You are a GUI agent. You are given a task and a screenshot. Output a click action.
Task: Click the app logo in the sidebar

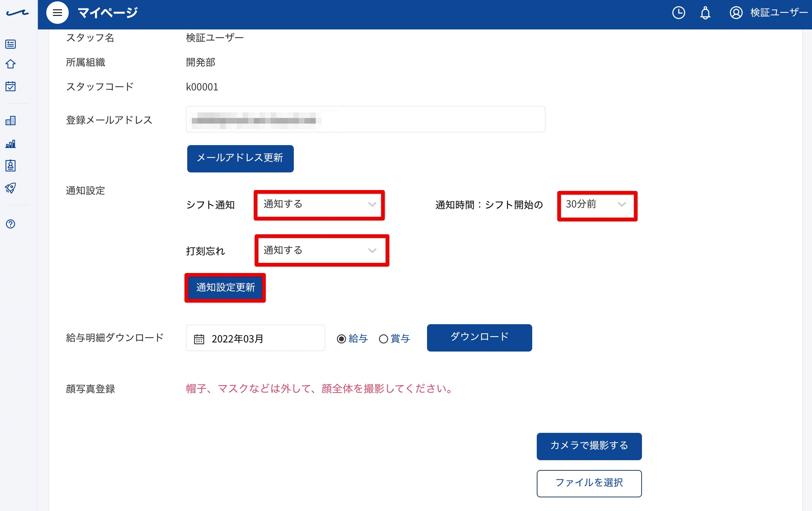18,13
